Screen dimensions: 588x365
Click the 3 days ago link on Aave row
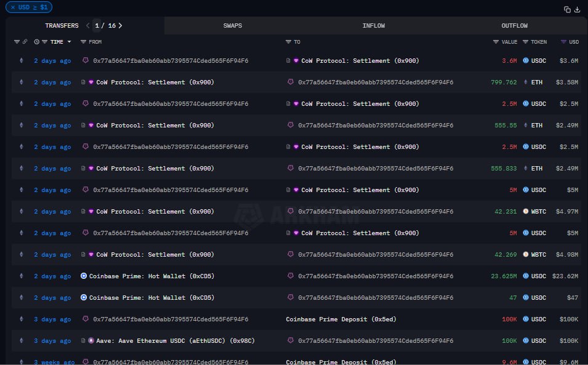[52, 340]
